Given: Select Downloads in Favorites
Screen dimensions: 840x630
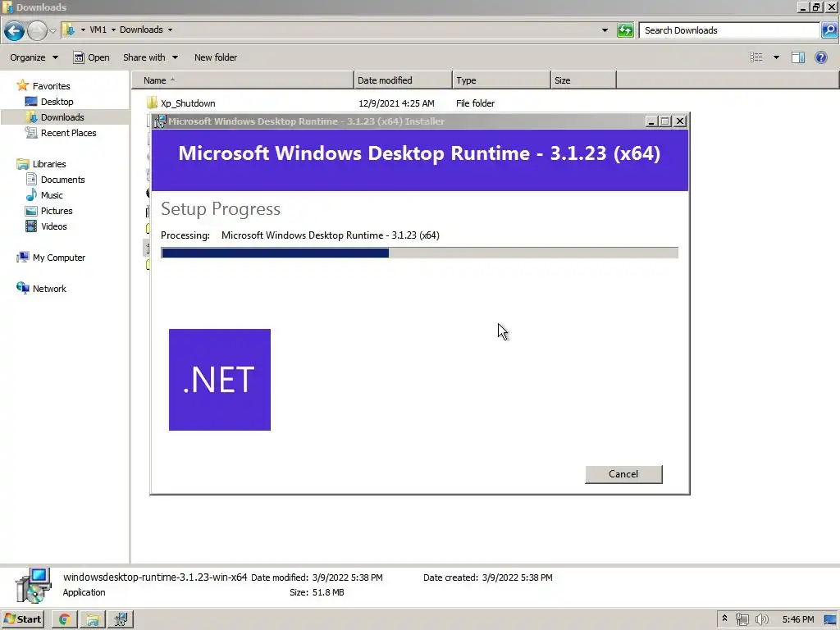Looking at the screenshot, I should 62,117.
